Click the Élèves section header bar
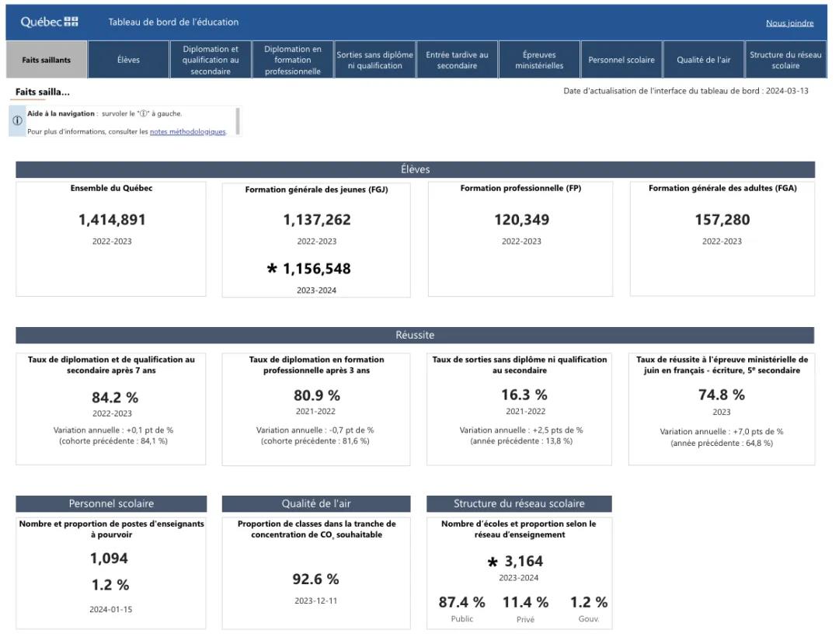The image size is (839, 644). coord(415,169)
